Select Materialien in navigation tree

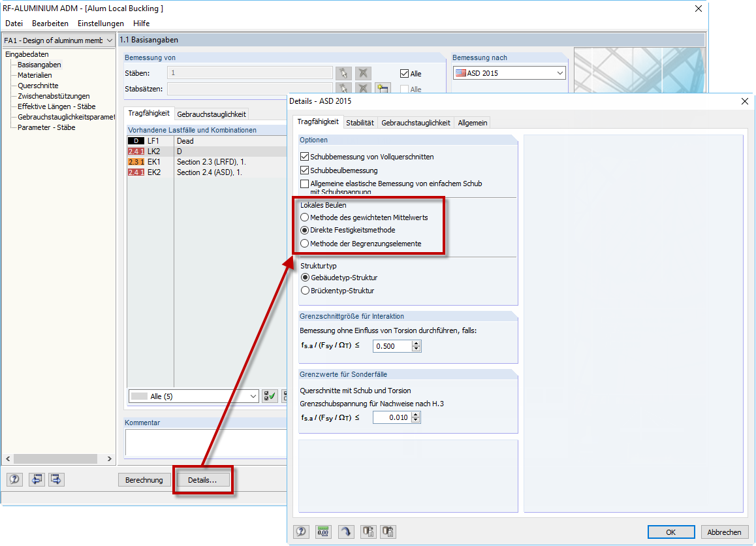(x=35, y=75)
